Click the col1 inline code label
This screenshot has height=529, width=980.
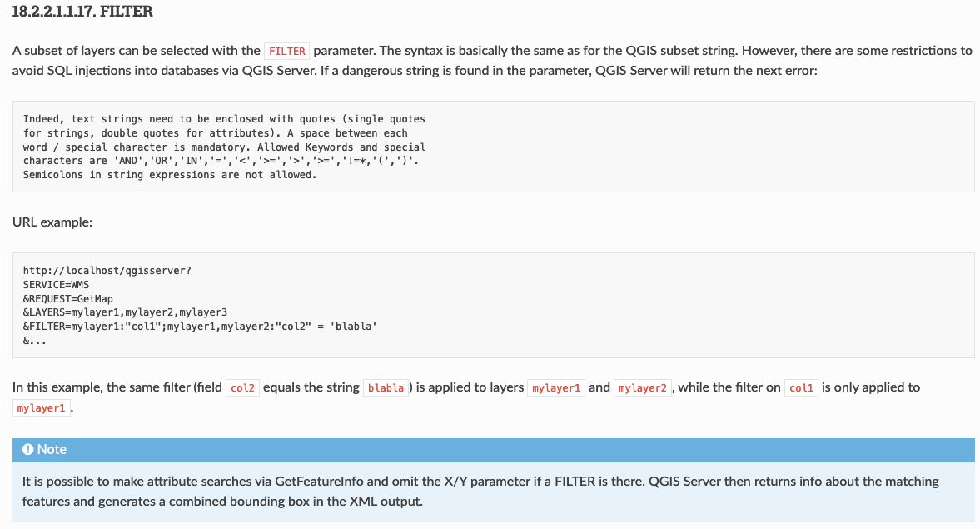coord(801,387)
